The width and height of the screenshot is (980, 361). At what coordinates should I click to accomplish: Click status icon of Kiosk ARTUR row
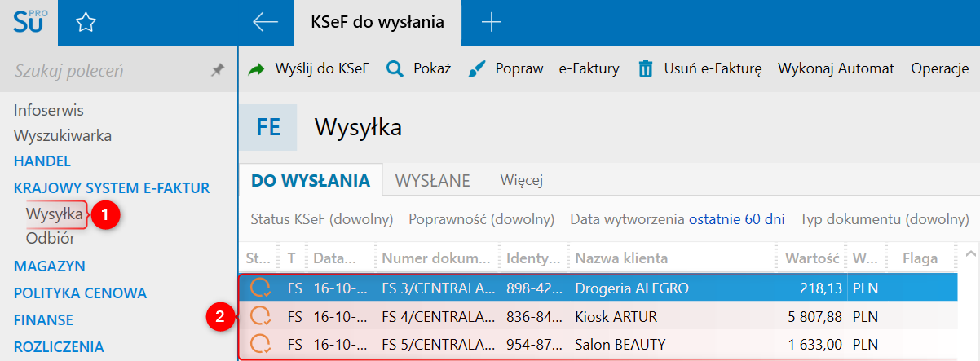262,316
